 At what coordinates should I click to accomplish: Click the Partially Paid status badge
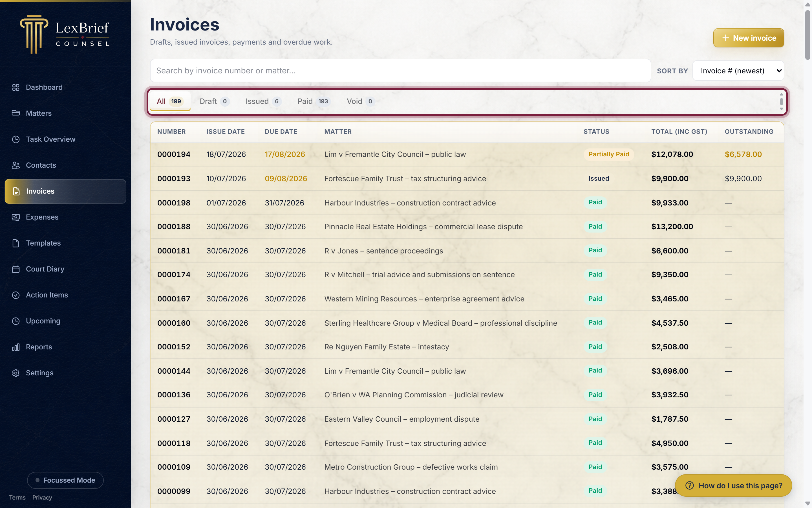(x=609, y=155)
